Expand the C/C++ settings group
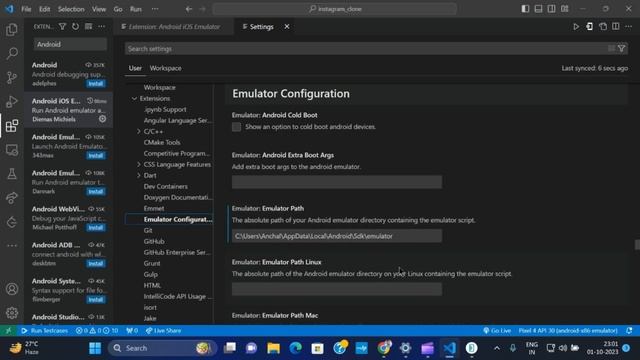The height and width of the screenshot is (360, 640). coord(139,131)
